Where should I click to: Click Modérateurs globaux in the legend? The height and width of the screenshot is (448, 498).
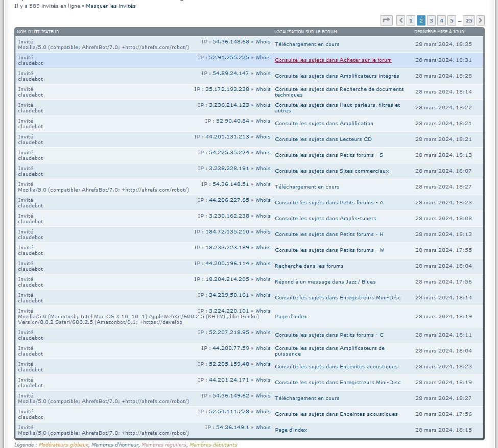(x=63, y=445)
